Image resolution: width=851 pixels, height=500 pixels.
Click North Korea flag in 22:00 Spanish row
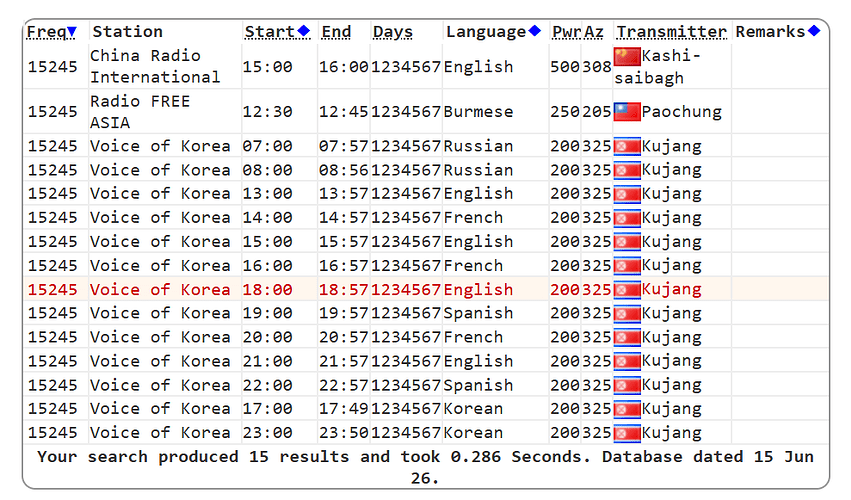[627, 385]
